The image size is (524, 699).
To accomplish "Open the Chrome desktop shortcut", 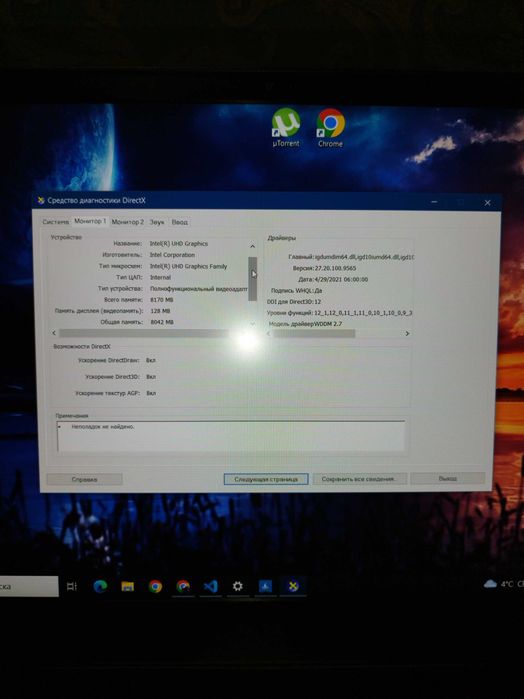I will (330, 128).
